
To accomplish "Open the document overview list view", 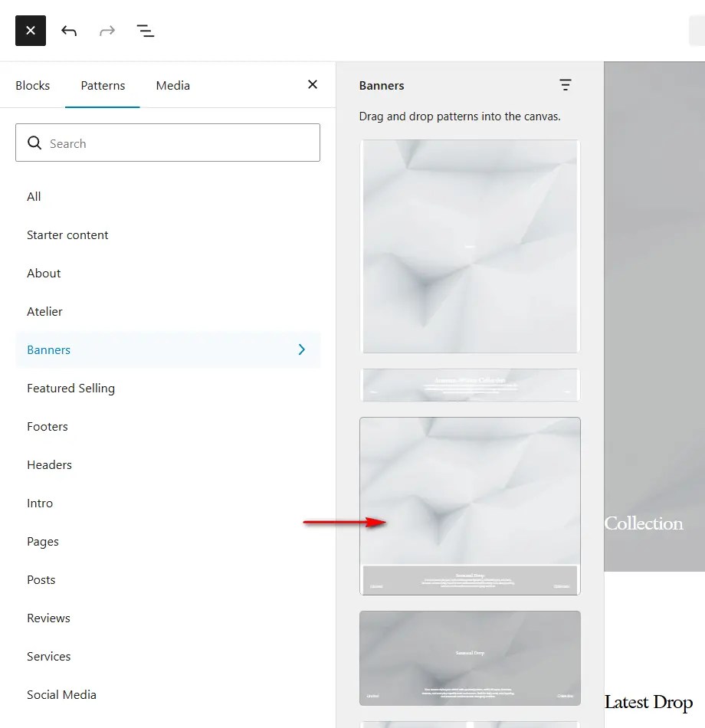I will 146,31.
